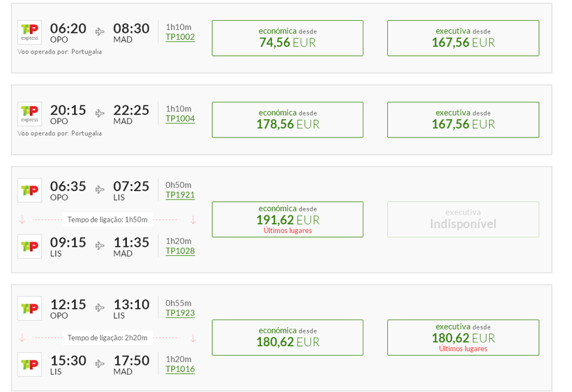The width and height of the screenshot is (572, 392).
Task: Click TAP logo beside 15:30 LIS departure
Action: coord(29,364)
